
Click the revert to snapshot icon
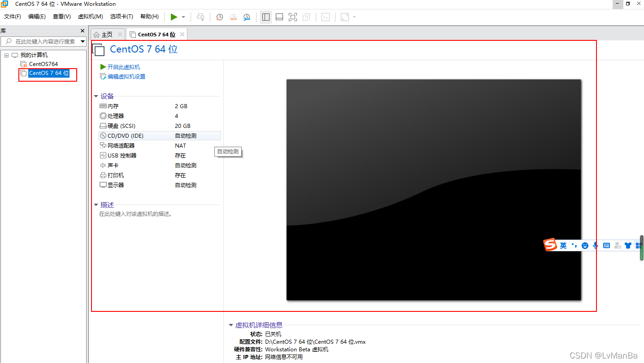233,17
